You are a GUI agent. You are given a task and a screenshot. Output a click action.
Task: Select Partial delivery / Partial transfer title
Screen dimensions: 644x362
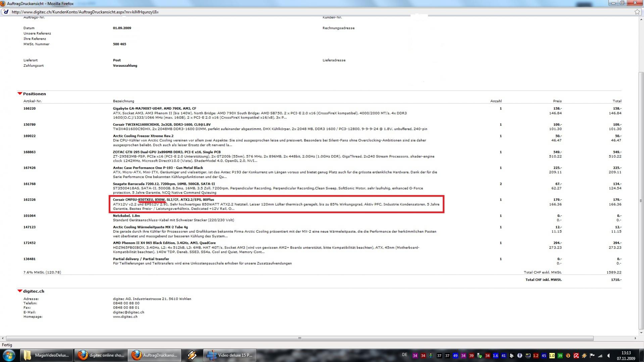141,259
